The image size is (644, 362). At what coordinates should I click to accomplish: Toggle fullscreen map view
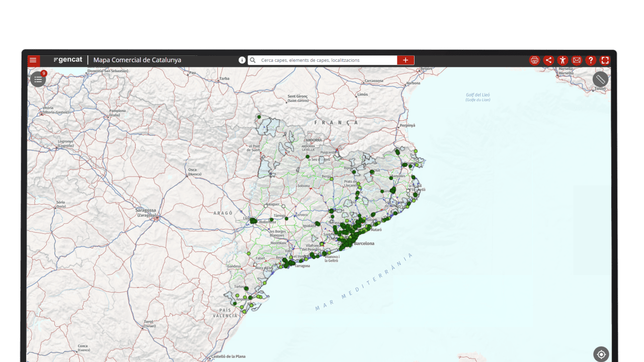pyautogui.click(x=605, y=60)
